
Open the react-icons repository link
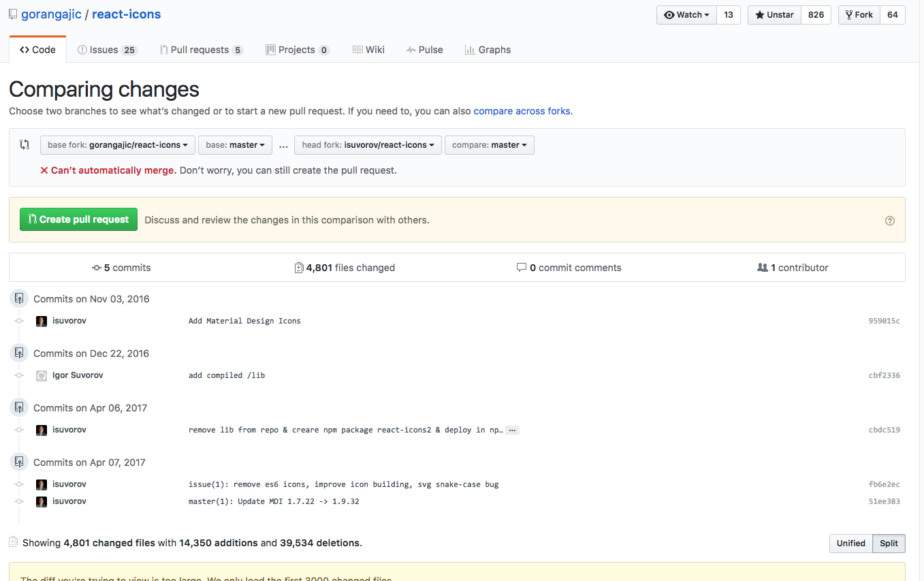(127, 14)
